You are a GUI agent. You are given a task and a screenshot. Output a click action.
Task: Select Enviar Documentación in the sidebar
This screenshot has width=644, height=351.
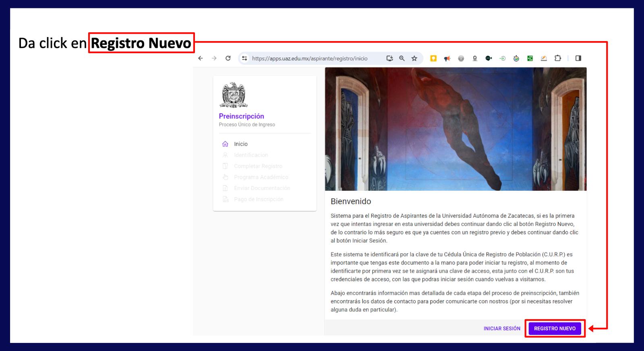(x=265, y=188)
